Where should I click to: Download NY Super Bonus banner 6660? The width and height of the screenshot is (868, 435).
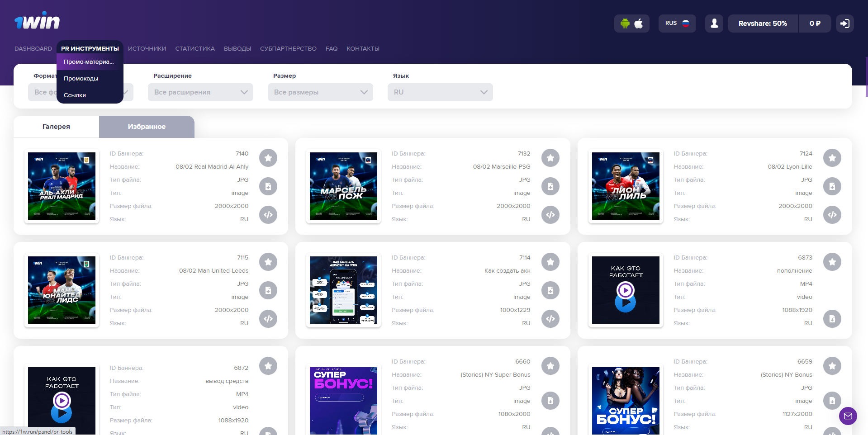click(550, 401)
